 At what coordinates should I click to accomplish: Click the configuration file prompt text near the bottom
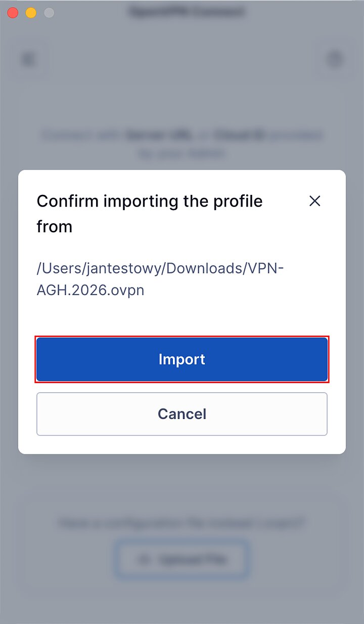click(x=182, y=523)
